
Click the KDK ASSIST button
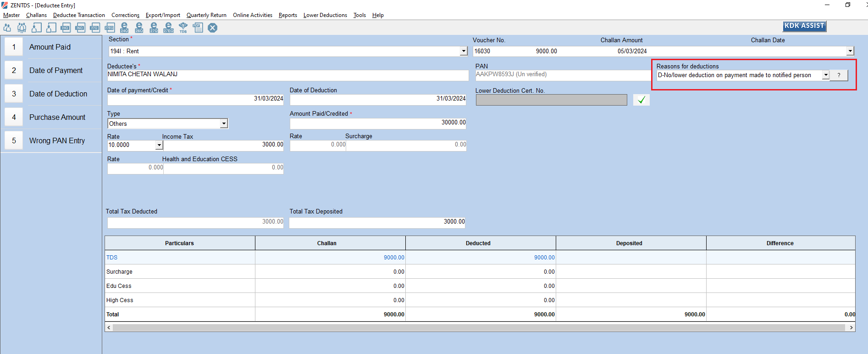(x=804, y=26)
